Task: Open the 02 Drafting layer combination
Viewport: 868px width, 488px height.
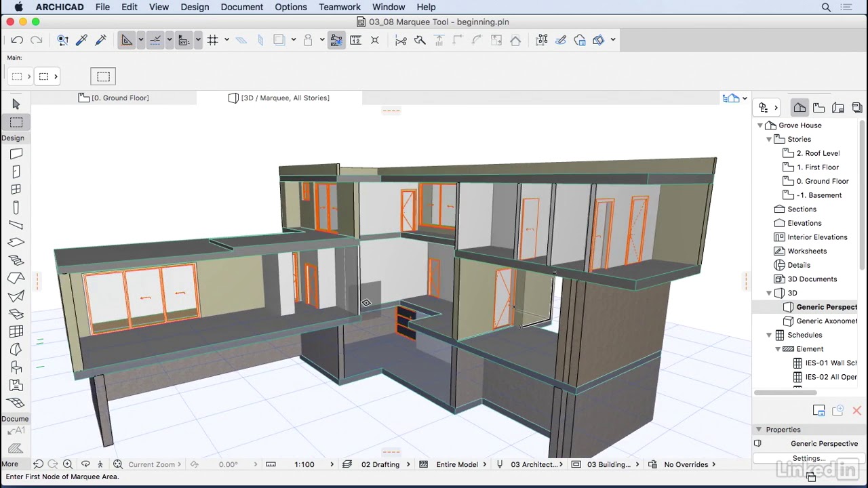Action: (x=380, y=464)
